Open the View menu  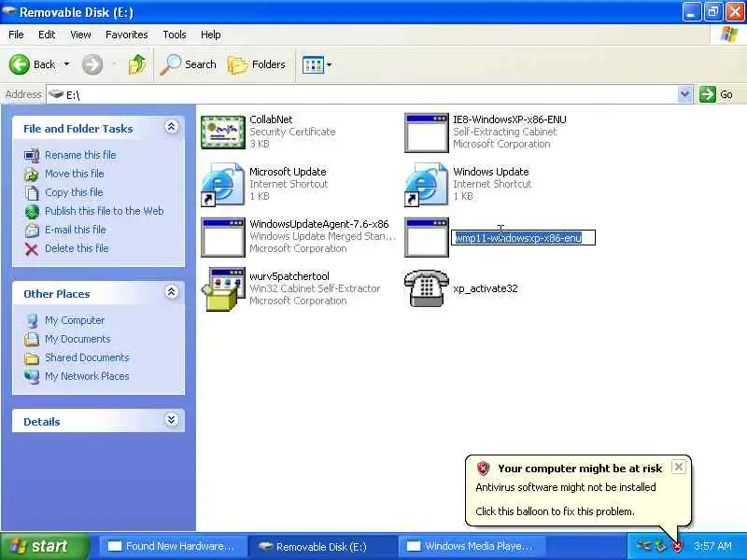point(80,35)
